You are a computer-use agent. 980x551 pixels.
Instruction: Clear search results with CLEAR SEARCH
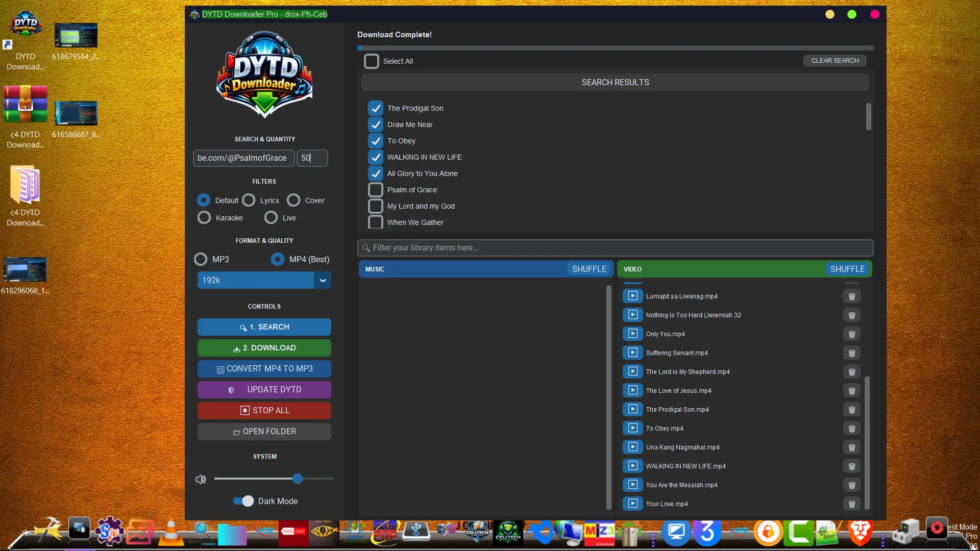[x=835, y=61]
